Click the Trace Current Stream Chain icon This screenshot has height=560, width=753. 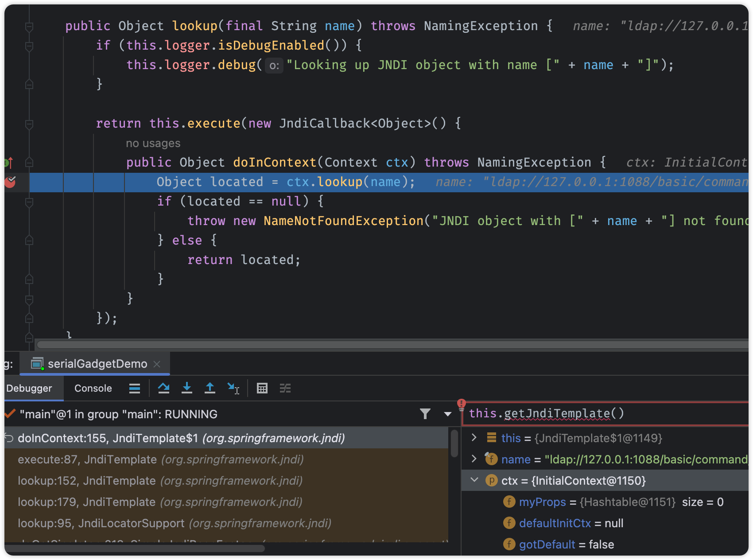tap(285, 389)
